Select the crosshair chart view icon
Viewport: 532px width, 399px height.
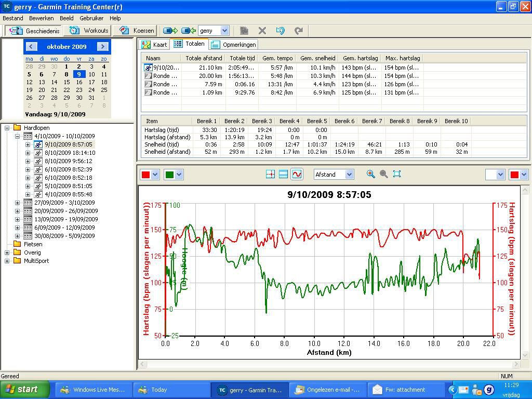tap(270, 175)
